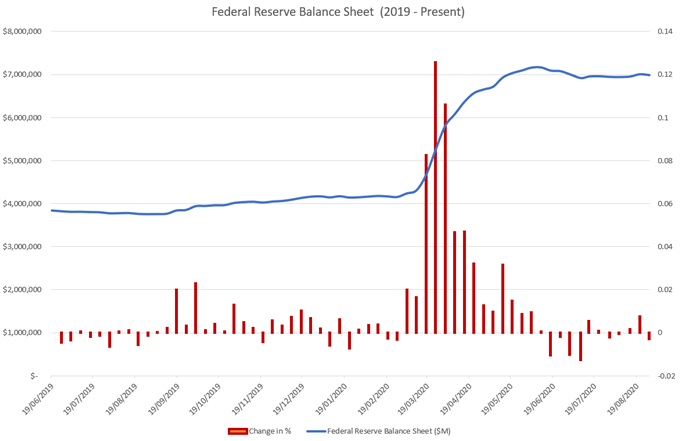Viewport: 680px width, 441px height.
Task: Click the 19/06/2020 date label
Action: tap(539, 399)
